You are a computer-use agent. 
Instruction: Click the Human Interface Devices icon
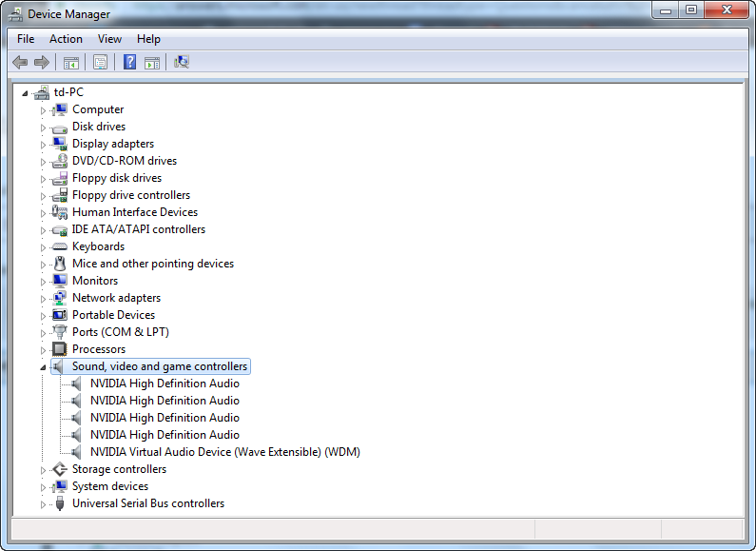point(60,212)
